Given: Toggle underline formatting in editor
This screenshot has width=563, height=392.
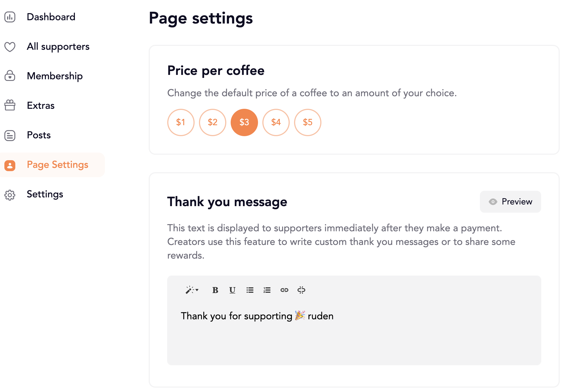Looking at the screenshot, I should [x=232, y=290].
